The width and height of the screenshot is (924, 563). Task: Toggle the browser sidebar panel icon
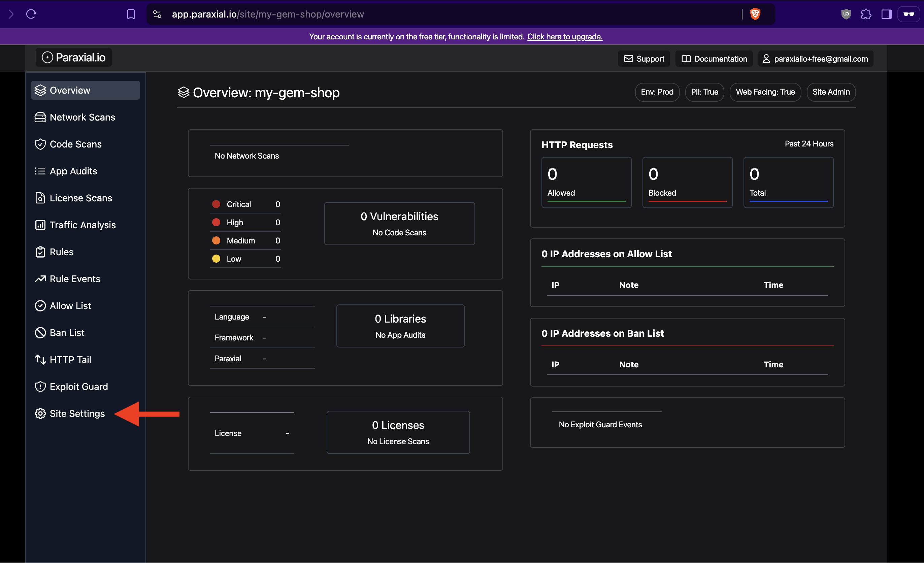[887, 14]
